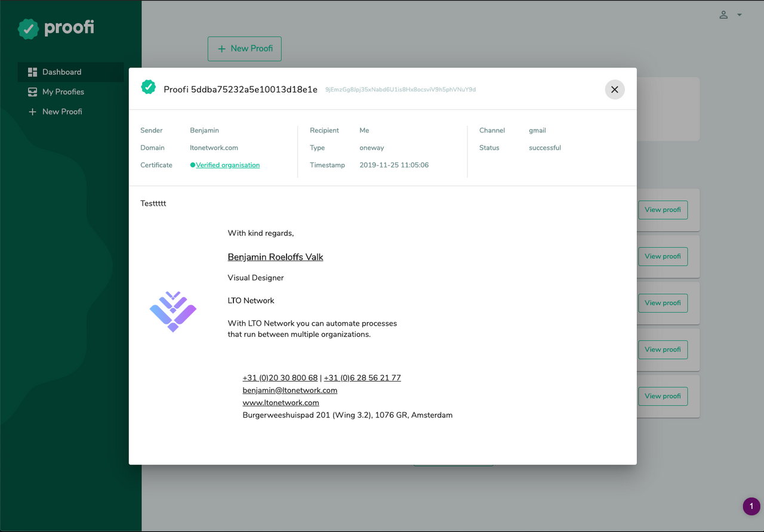This screenshot has height=532, width=764.
Task: Open the benjamin@ltonetwork.com email link
Action: click(290, 390)
